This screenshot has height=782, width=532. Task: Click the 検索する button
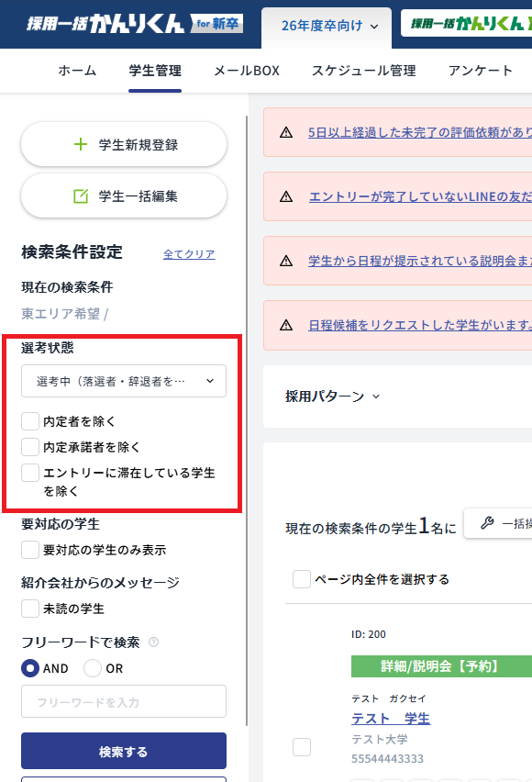(124, 751)
